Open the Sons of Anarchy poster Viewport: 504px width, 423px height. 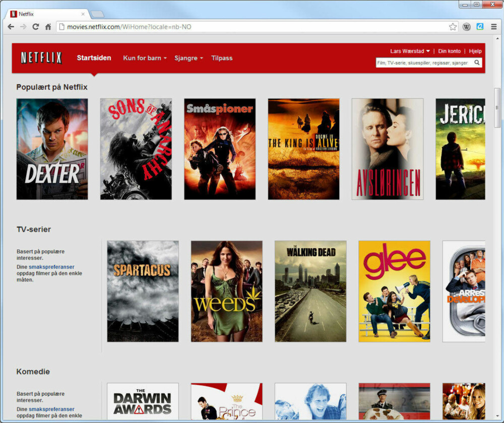point(136,149)
